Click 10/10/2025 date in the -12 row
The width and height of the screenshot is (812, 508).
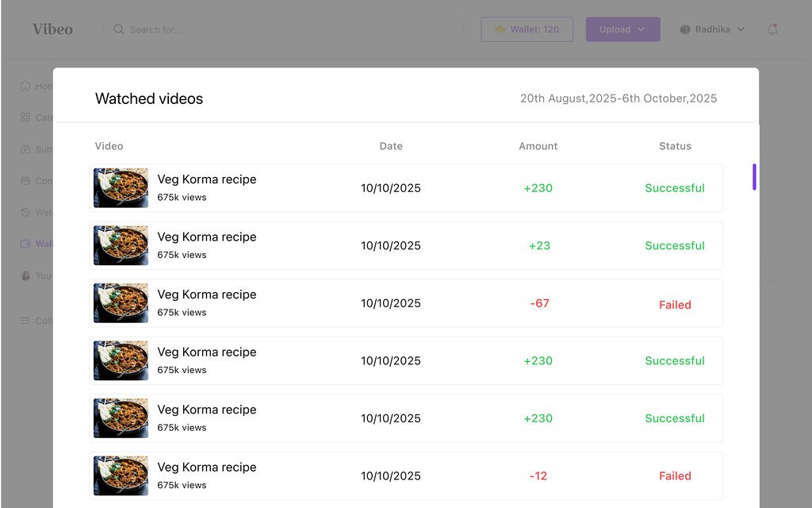[x=391, y=476]
